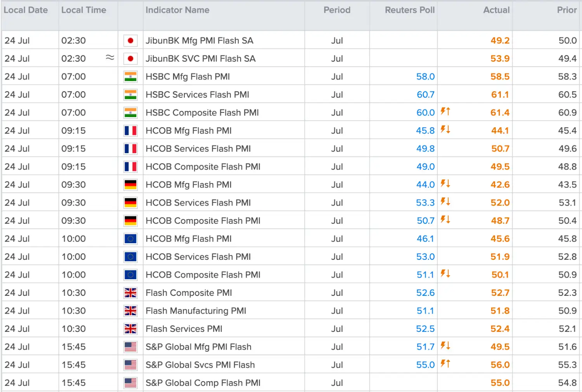The height and width of the screenshot is (392, 582).
Task: Click the Actual column header
Action: click(496, 10)
